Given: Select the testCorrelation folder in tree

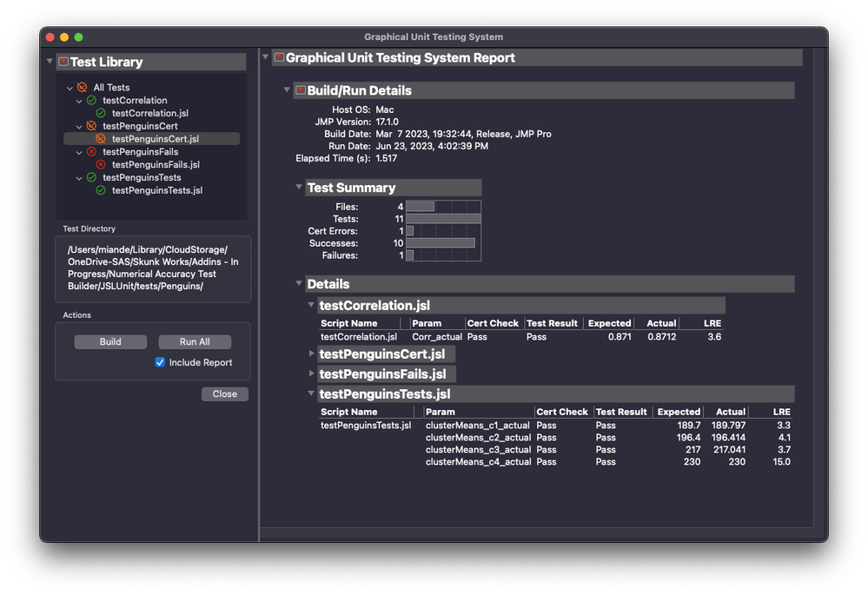Looking at the screenshot, I should coord(135,101).
